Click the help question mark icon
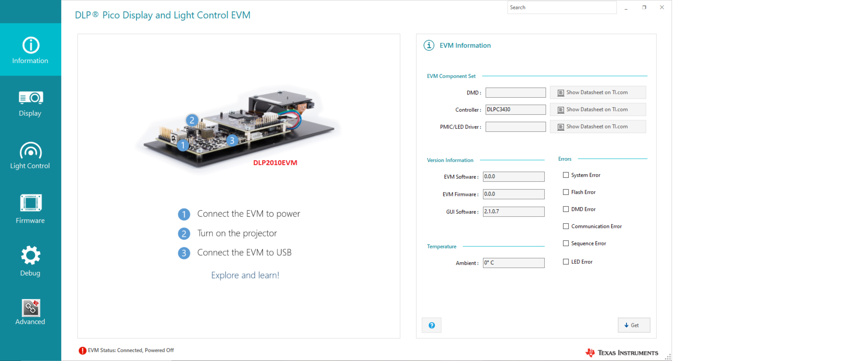Screen dimensions: 868x361 tap(431, 325)
